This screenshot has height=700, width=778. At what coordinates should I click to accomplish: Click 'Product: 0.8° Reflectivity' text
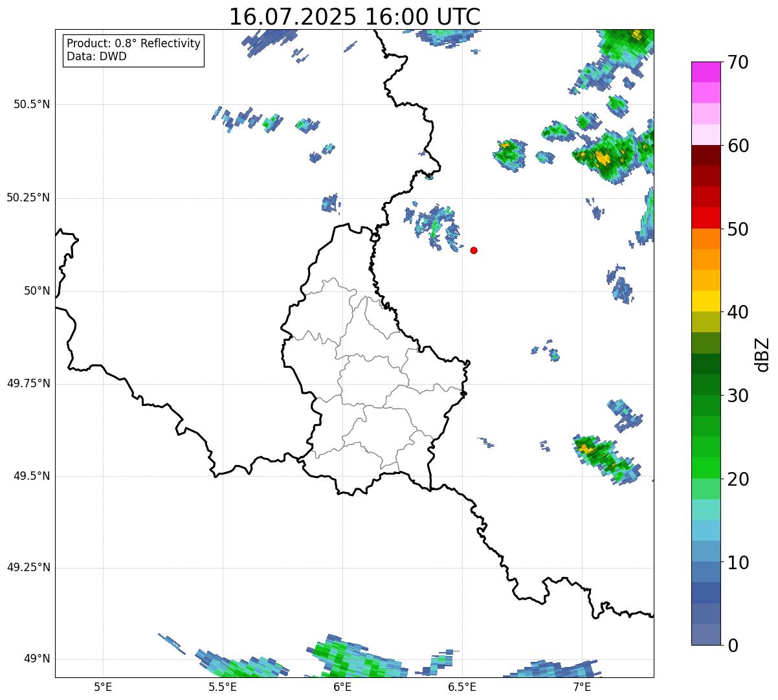click(134, 43)
